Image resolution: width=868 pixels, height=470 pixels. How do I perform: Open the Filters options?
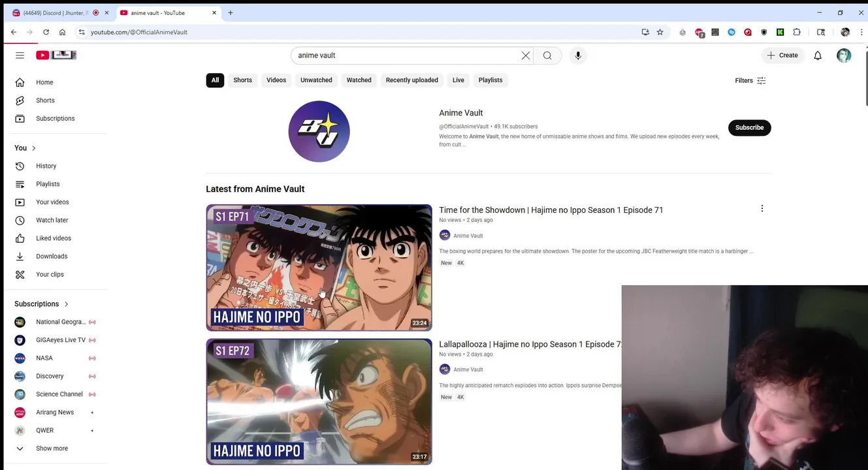coord(750,80)
